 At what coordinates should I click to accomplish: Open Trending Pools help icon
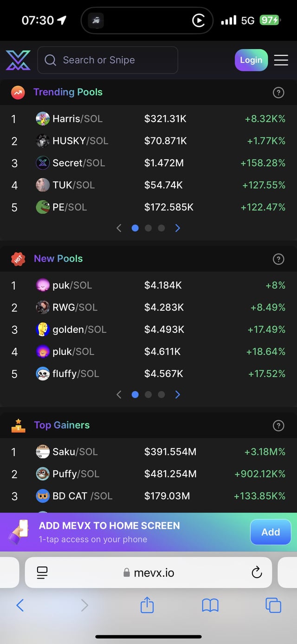click(278, 92)
